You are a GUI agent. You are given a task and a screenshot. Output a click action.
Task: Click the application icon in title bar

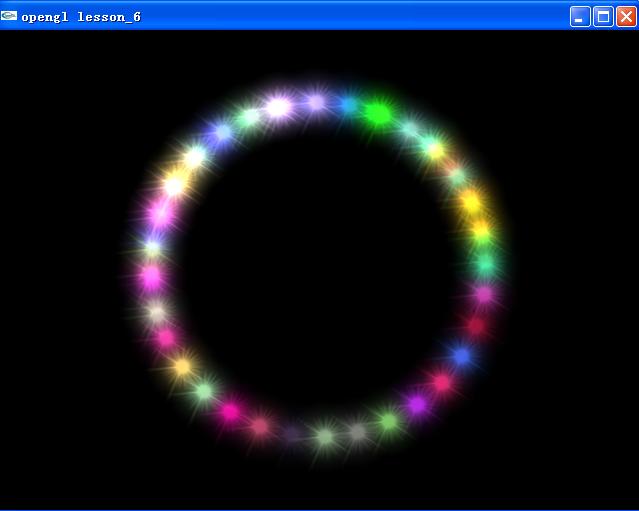[x=9, y=16]
